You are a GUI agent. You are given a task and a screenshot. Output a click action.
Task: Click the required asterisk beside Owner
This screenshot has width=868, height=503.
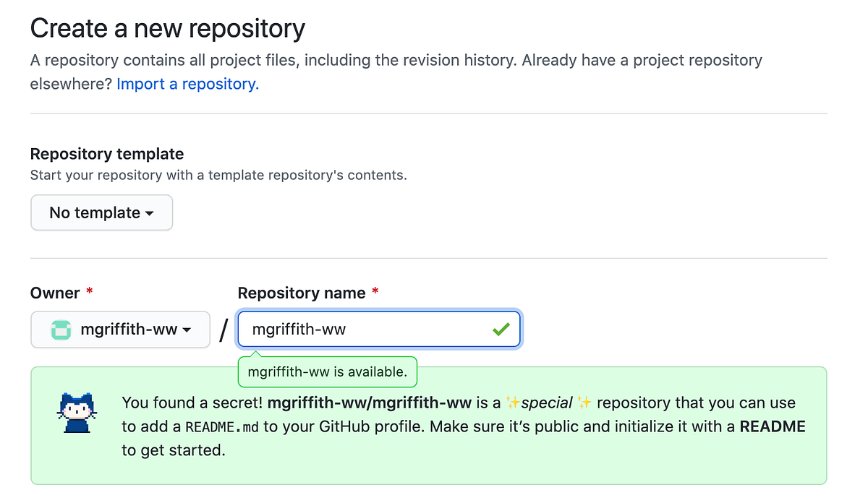coord(88,292)
